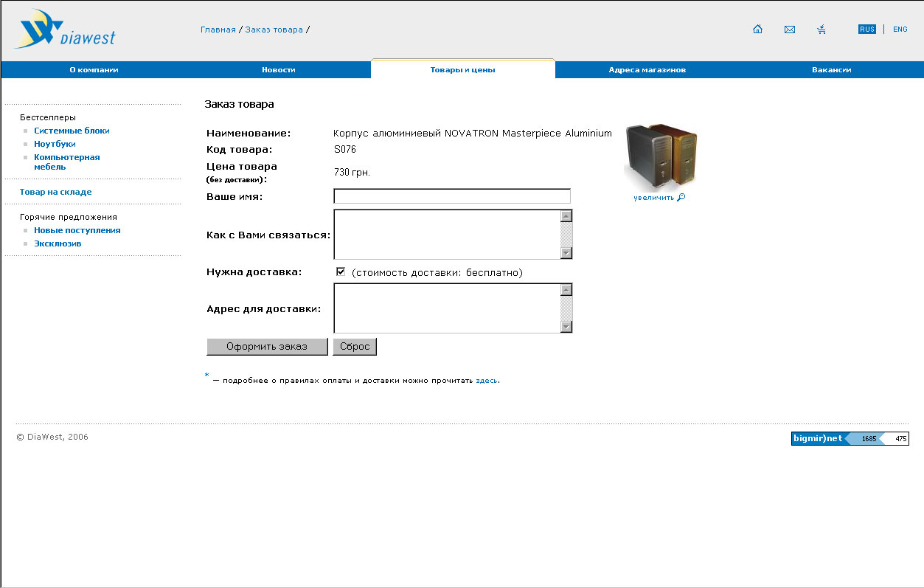Open the Компьютерная мебель link

(x=66, y=162)
